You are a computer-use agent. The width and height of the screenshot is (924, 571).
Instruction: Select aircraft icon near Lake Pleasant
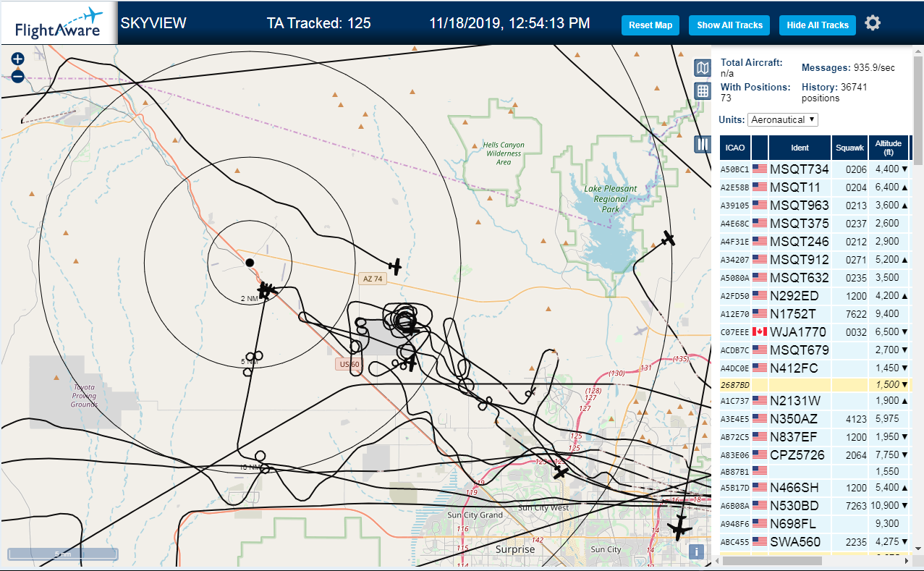coord(668,238)
